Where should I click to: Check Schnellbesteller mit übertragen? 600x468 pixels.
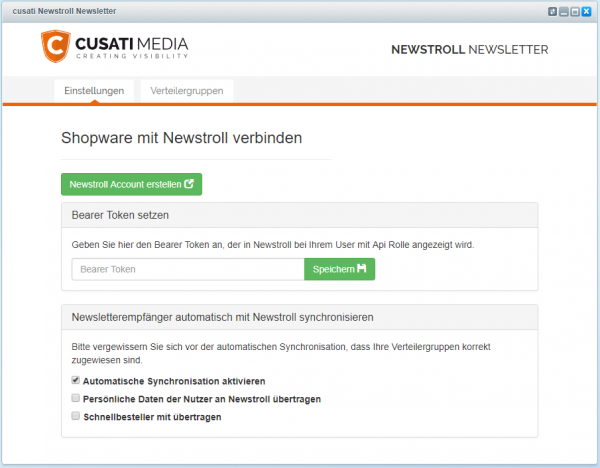tap(75, 416)
